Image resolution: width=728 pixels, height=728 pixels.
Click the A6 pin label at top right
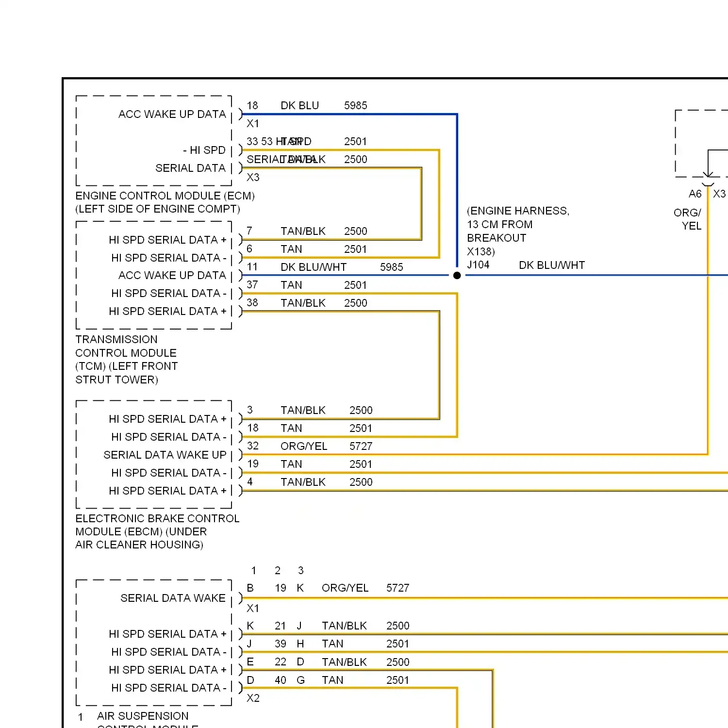[x=695, y=194]
